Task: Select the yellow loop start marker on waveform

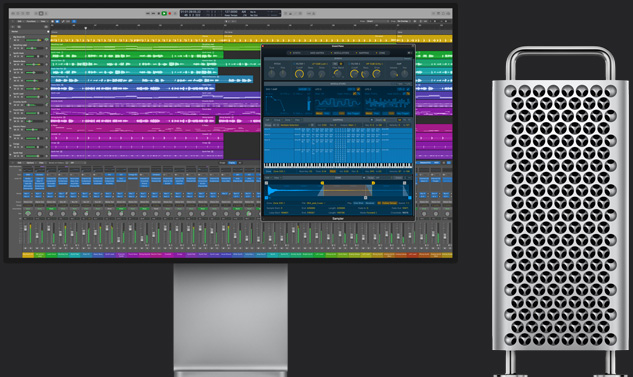Action: click(x=322, y=183)
